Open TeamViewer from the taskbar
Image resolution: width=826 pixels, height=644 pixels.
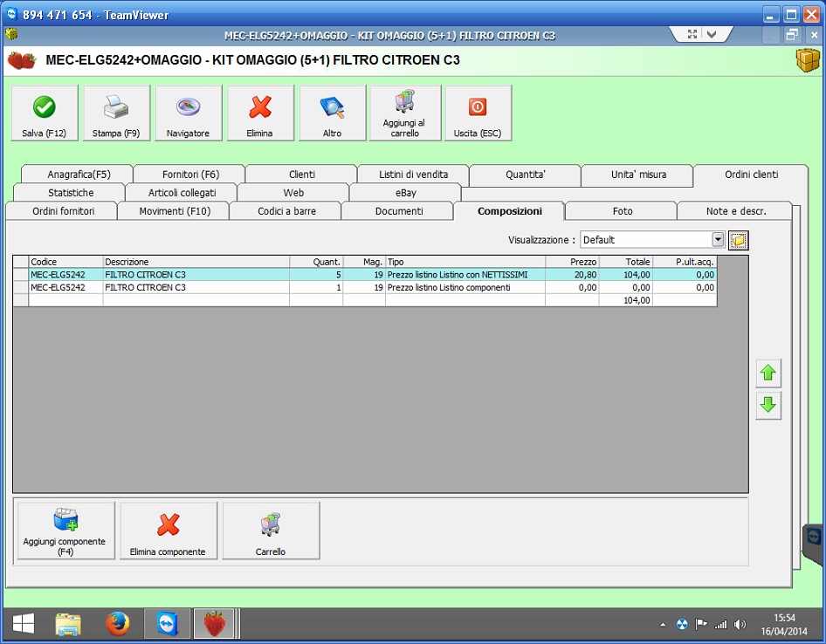pos(167,625)
